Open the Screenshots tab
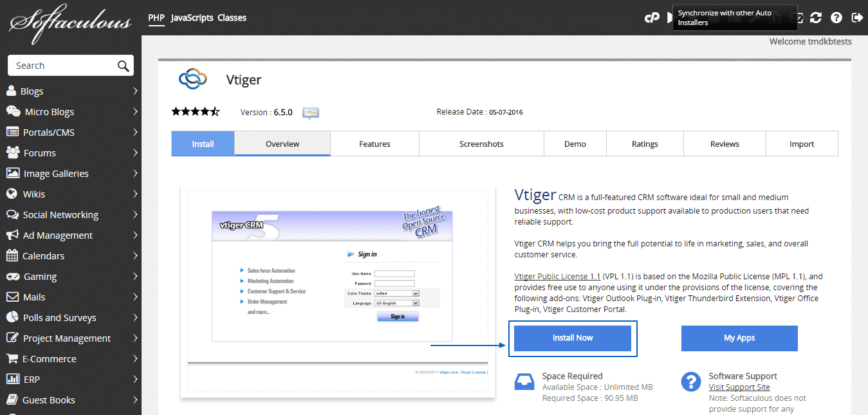Viewport: 868px width, 415px height. click(x=481, y=143)
